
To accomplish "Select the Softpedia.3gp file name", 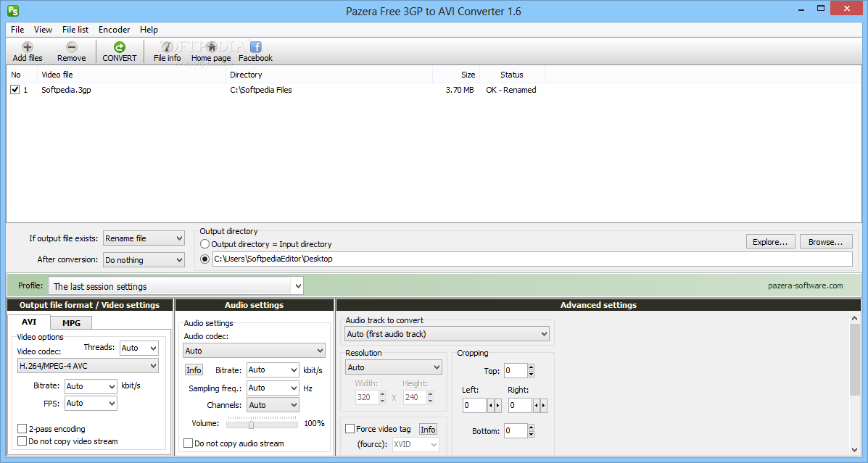I will pyautogui.click(x=67, y=90).
